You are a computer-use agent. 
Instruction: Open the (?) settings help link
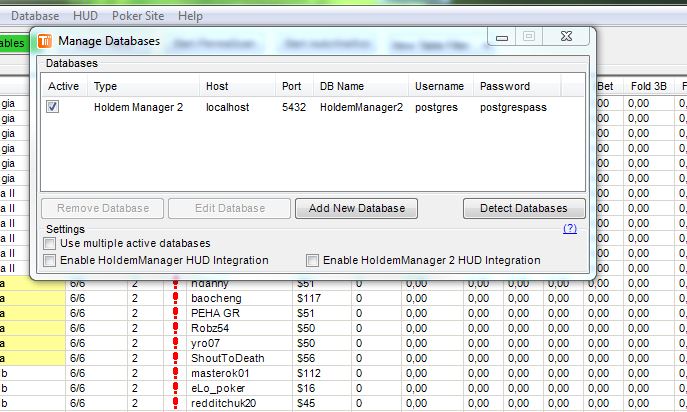click(570, 228)
